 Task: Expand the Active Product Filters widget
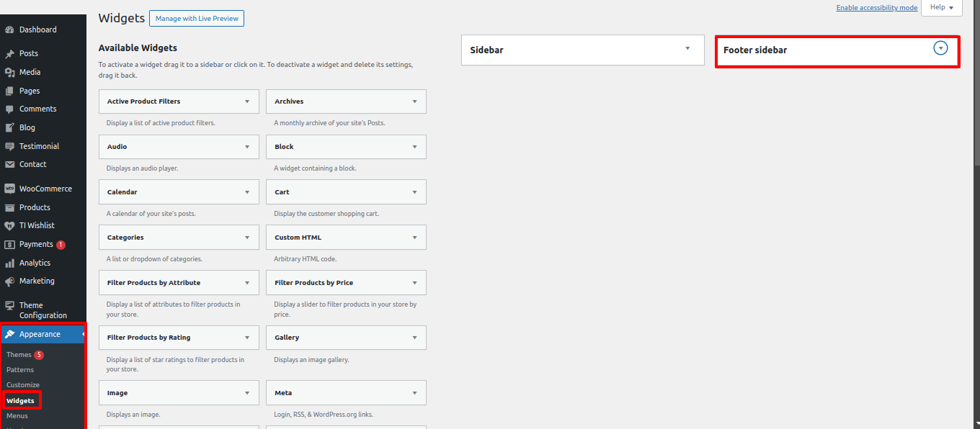[247, 101]
